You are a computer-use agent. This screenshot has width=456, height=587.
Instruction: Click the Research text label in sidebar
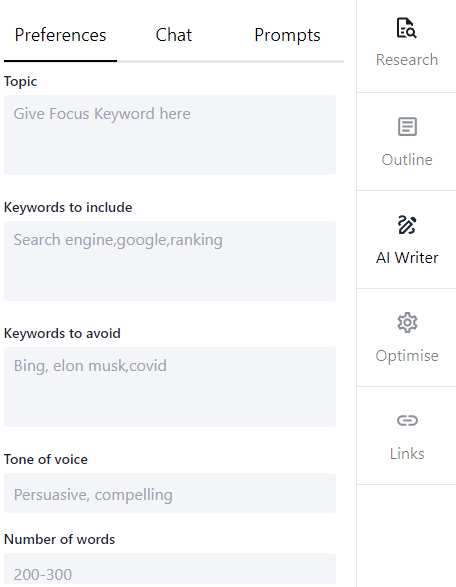tap(407, 60)
